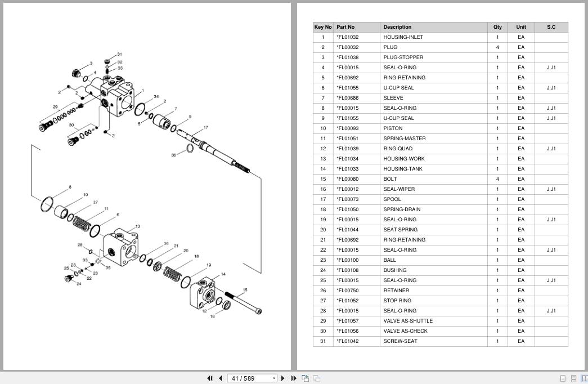Go to the next page
This screenshot has height=384, width=588.
(x=283, y=378)
